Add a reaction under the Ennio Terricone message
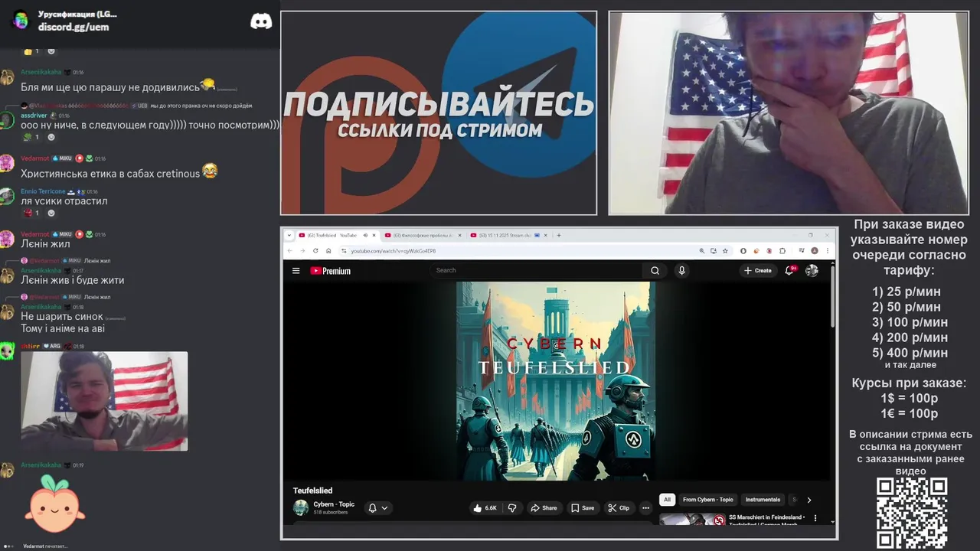Screen dimensions: 980x551 point(51,213)
